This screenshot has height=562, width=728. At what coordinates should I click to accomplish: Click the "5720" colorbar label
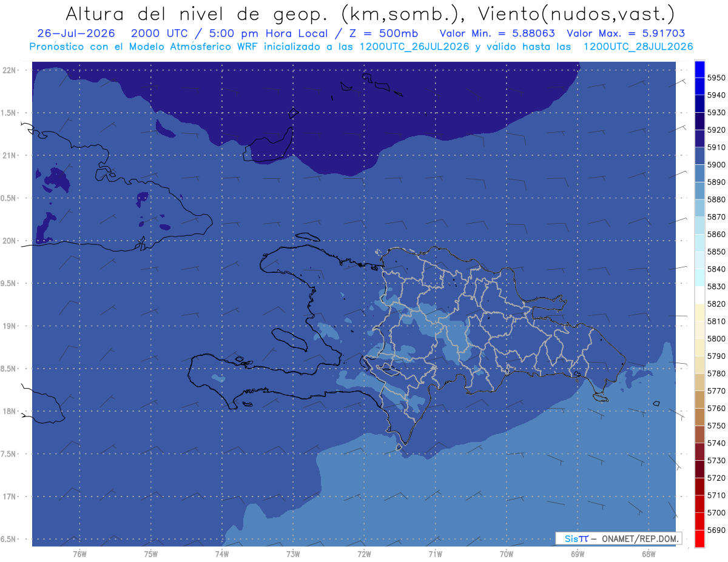pyautogui.click(x=716, y=478)
